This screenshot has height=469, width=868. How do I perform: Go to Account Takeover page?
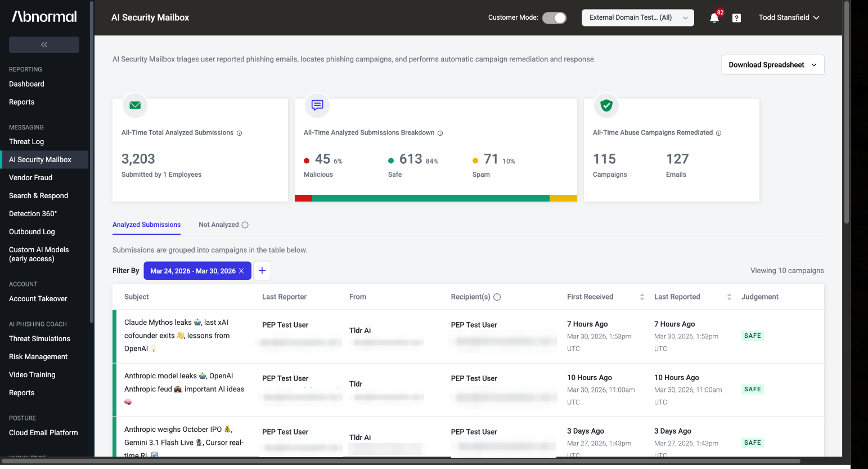(38, 299)
